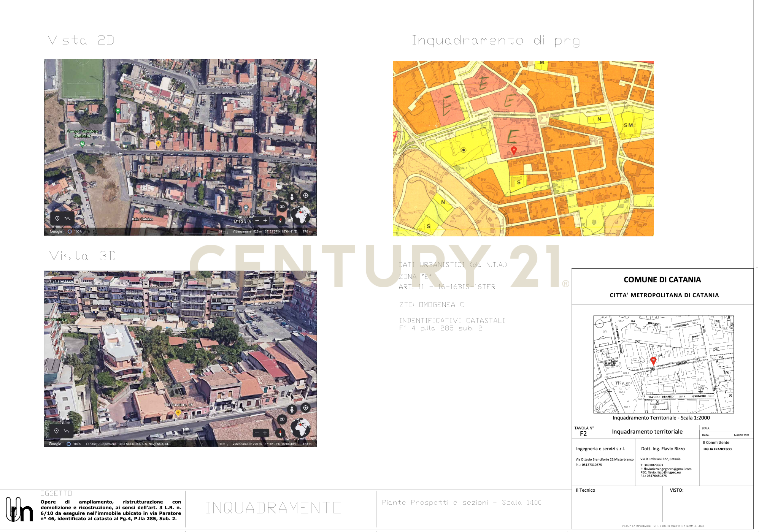Click the Italo Calvino map pin
759x532 pixels.
pos(142,211)
